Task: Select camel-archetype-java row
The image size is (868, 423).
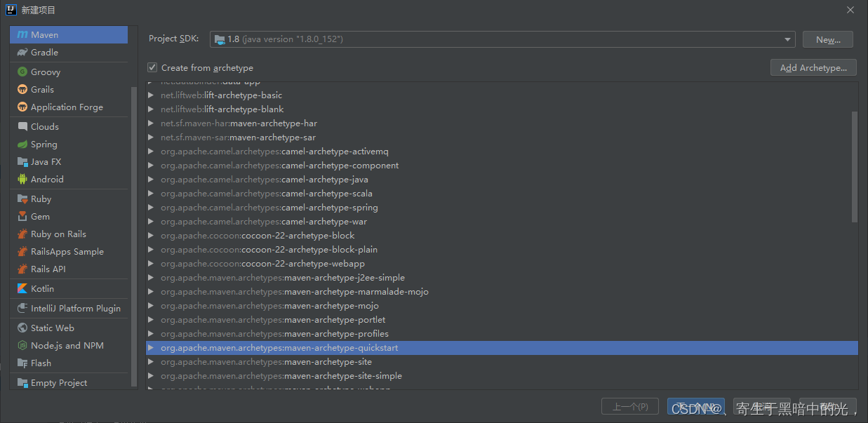Action: click(x=502, y=180)
